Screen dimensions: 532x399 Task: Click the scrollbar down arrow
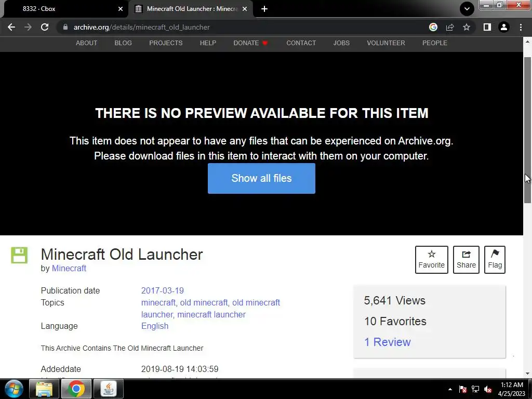(527, 374)
